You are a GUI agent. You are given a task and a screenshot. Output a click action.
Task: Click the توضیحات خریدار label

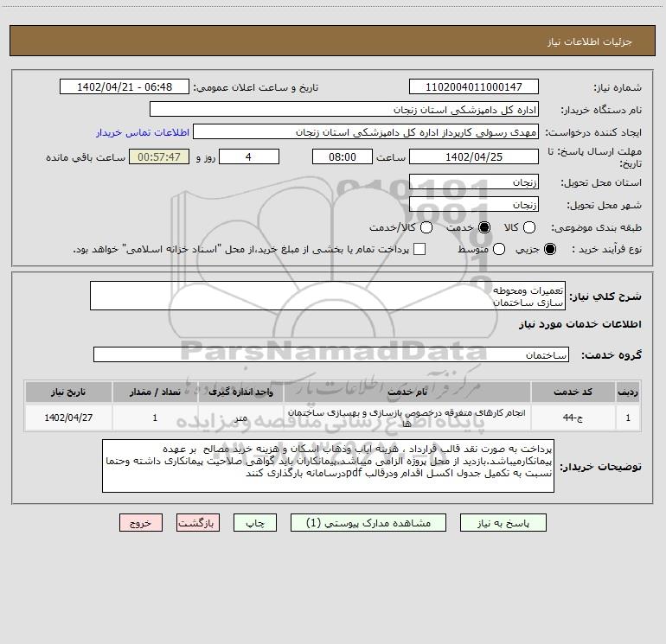coord(600,467)
